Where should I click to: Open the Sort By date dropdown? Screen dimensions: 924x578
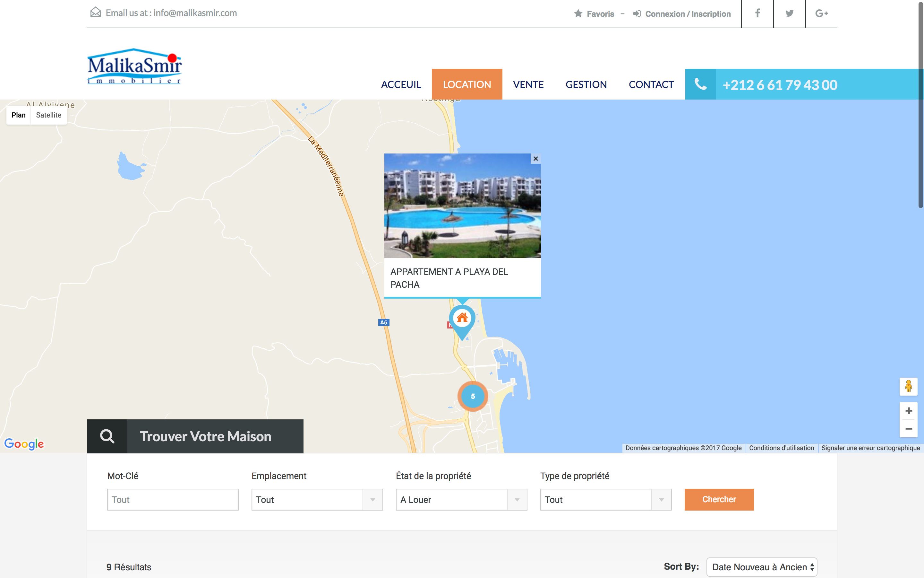pos(762,567)
